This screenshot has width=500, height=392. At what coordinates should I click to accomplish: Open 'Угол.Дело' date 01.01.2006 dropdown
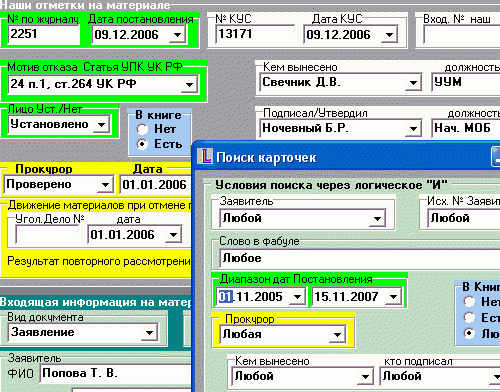pyautogui.click(x=173, y=235)
